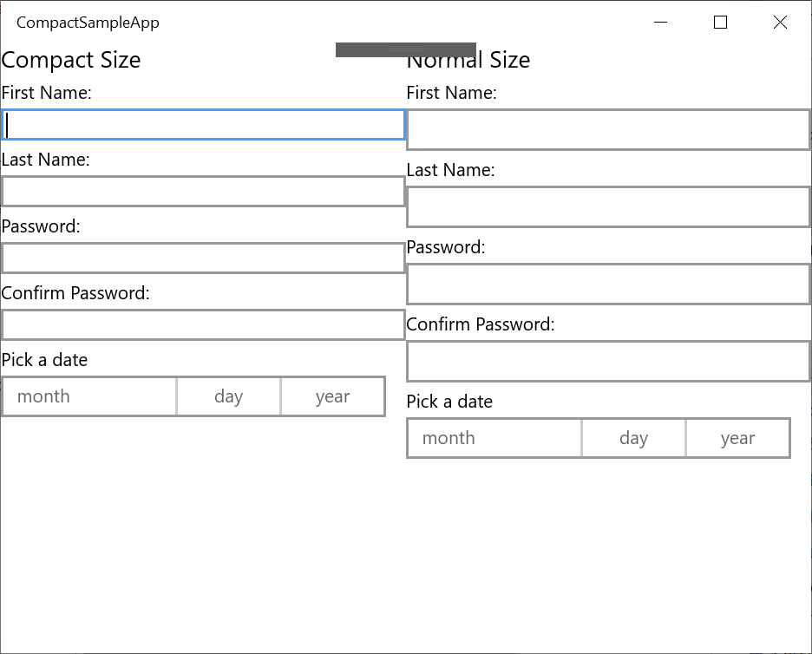This screenshot has height=654, width=812.
Task: Click the Normal Size Confirm Password box
Action: [608, 362]
